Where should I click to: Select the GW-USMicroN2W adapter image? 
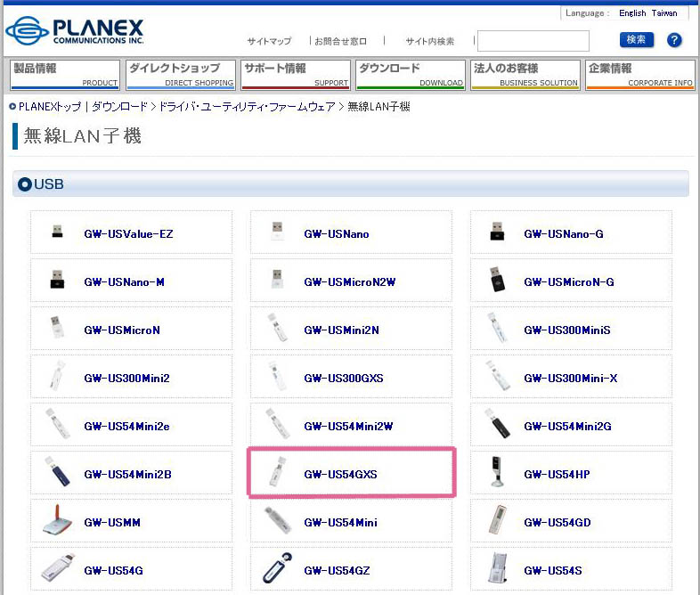tap(277, 280)
